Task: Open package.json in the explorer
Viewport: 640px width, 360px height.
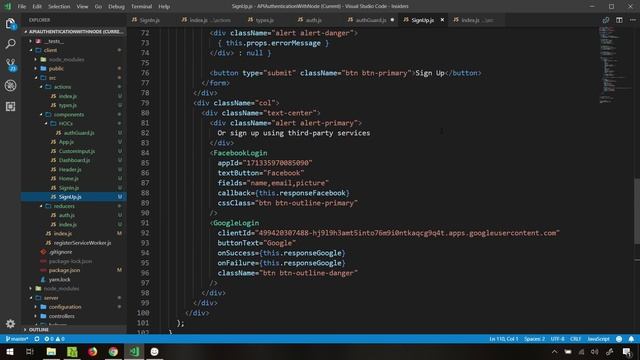Action: point(64,270)
